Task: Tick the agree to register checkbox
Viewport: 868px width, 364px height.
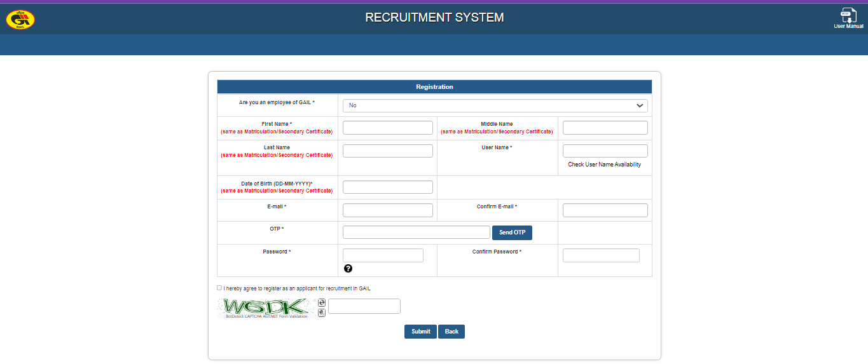Action: click(219, 288)
